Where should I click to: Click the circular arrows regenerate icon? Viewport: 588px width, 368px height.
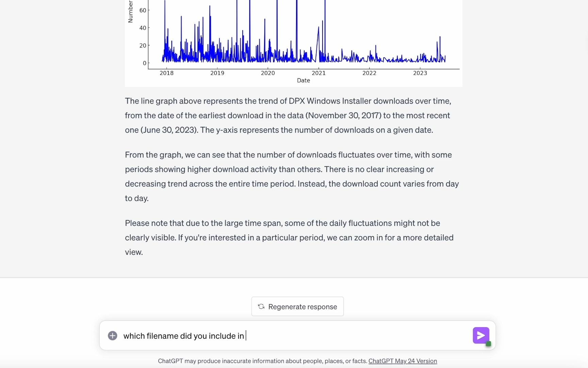coord(261,306)
